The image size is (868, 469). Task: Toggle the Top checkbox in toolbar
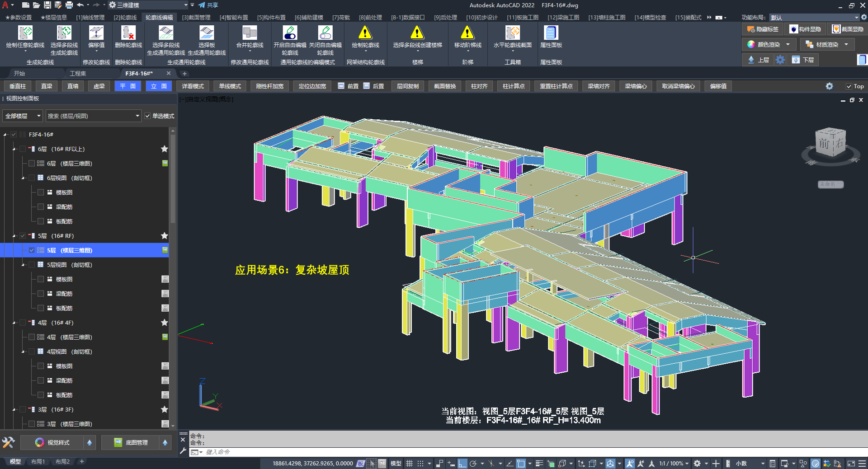click(x=849, y=86)
